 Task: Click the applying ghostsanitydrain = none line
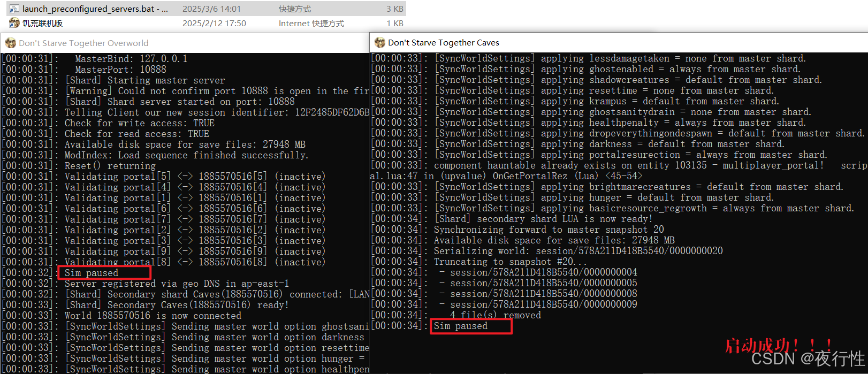pos(591,112)
